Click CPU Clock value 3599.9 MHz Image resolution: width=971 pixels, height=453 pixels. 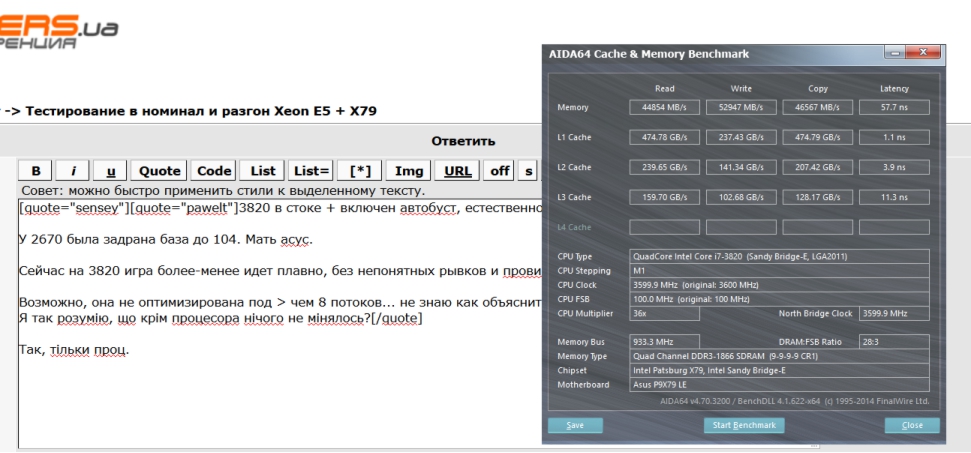pos(780,285)
